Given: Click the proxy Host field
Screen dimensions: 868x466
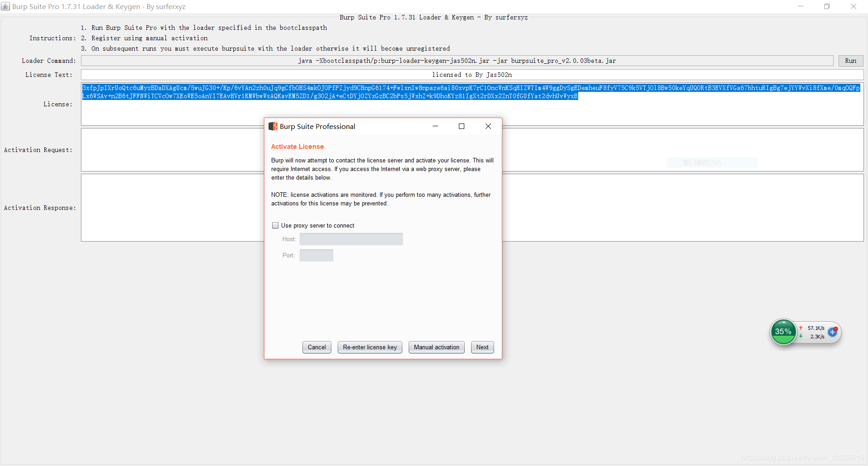Looking at the screenshot, I should tap(351, 239).
